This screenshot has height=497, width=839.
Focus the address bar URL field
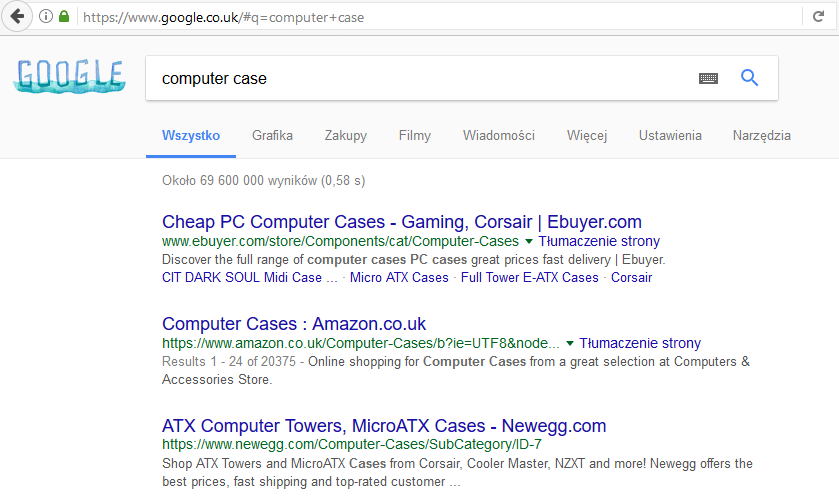(439, 17)
